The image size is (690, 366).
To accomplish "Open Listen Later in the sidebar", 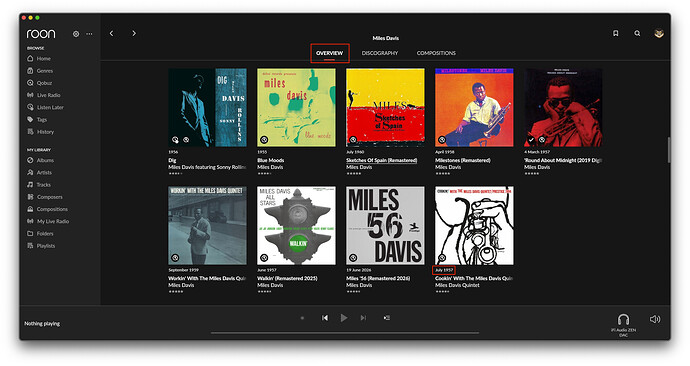I will (45, 107).
